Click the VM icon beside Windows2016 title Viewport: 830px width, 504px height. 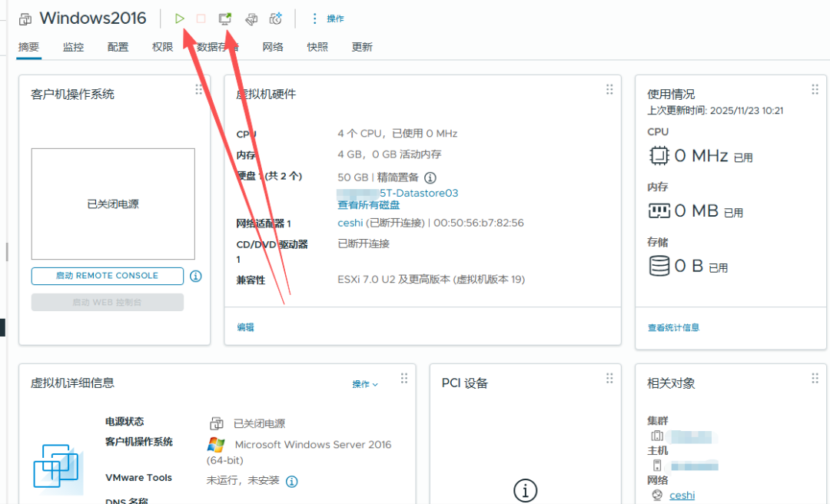[25, 19]
